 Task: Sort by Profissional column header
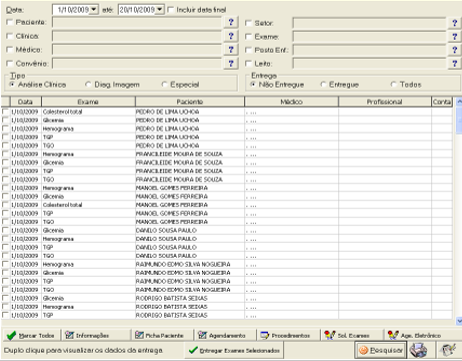pyautogui.click(x=385, y=102)
